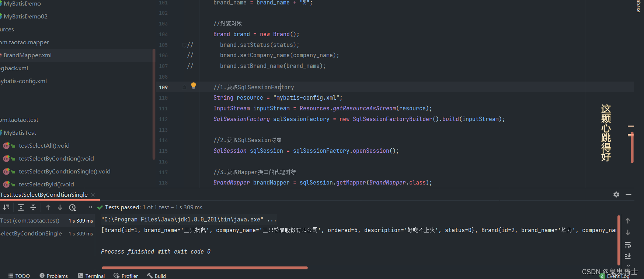Select testSelectAll():void method
Viewport: 644px width, 279px height.
coord(44,146)
